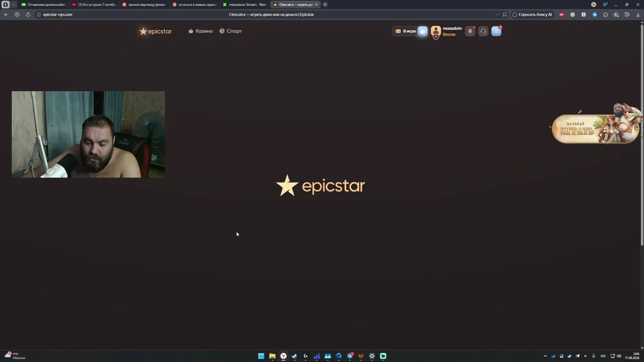Open the ABP ad blocker extension
The height and width of the screenshot is (362, 644).
(x=561, y=15)
